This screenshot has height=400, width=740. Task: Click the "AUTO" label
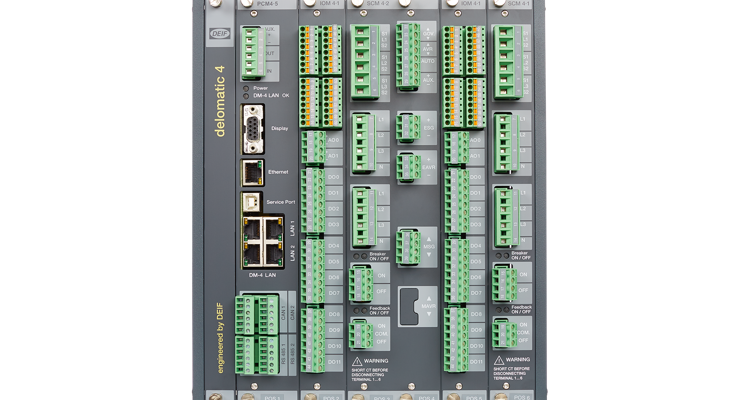click(428, 61)
